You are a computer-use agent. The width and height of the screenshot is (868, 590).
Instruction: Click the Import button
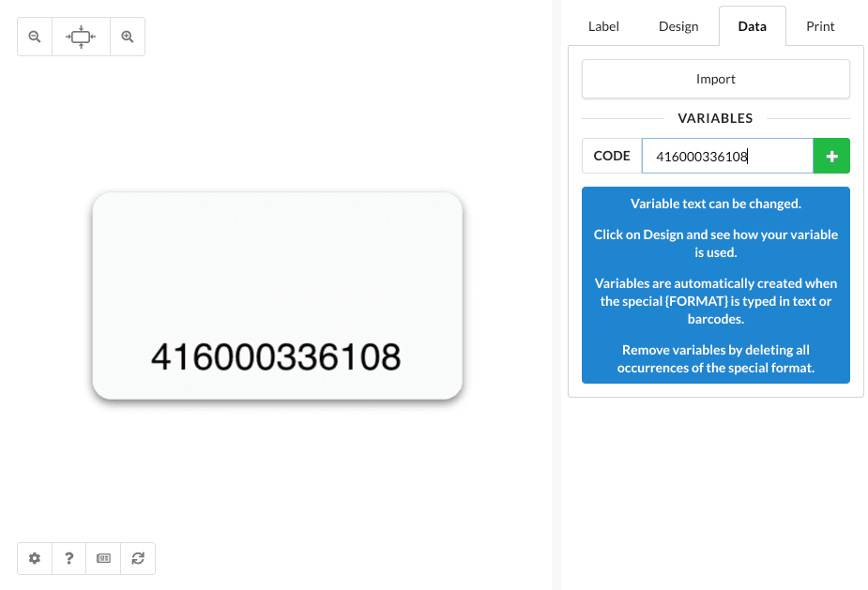point(715,79)
